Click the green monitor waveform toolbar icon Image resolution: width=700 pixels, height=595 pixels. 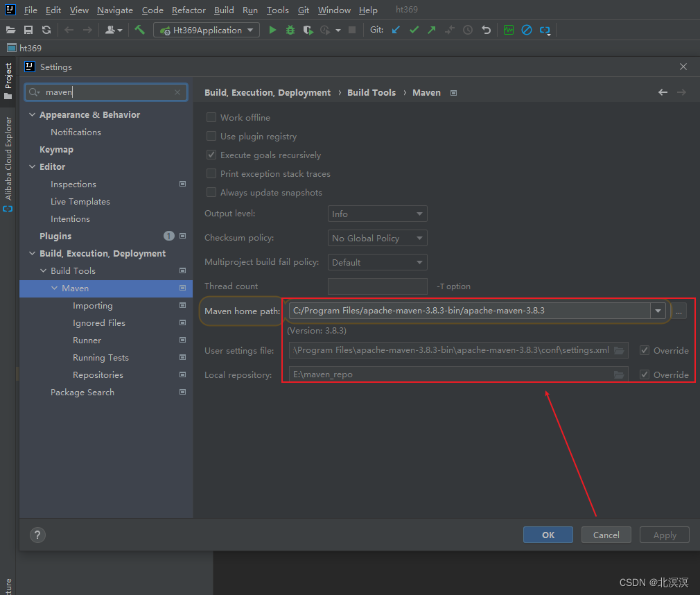(x=509, y=30)
